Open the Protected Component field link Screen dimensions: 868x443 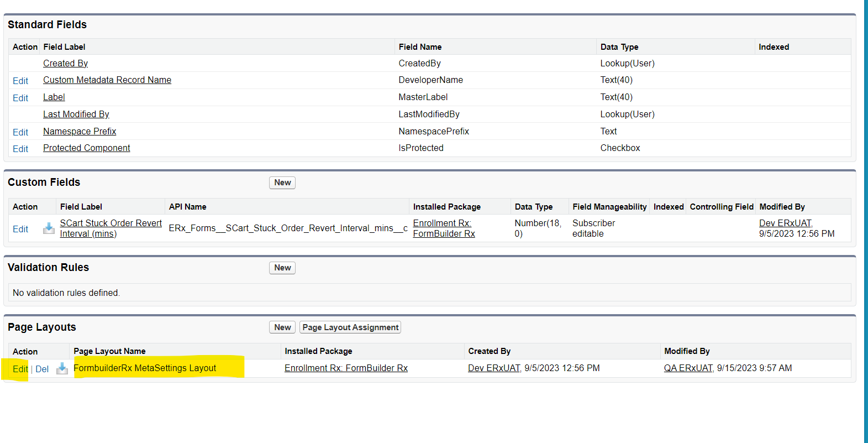coord(87,148)
